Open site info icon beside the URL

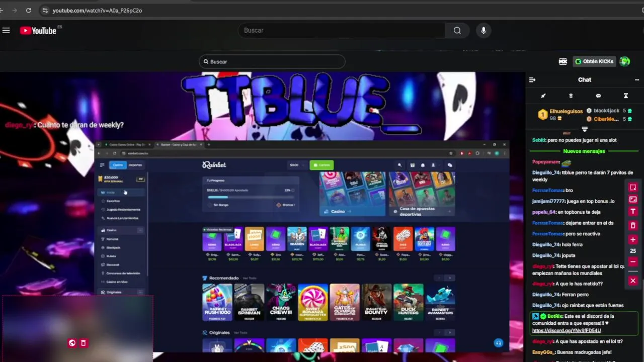pos(45,10)
